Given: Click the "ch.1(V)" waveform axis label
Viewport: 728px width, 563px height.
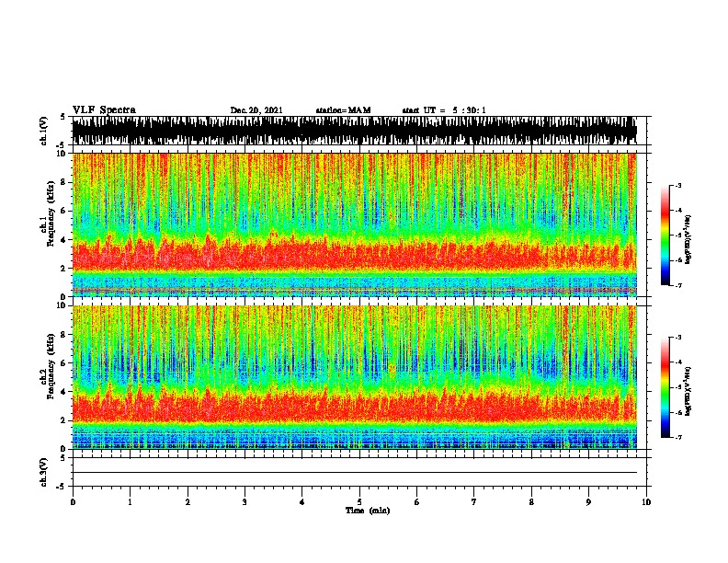Looking at the screenshot, I should (x=44, y=131).
